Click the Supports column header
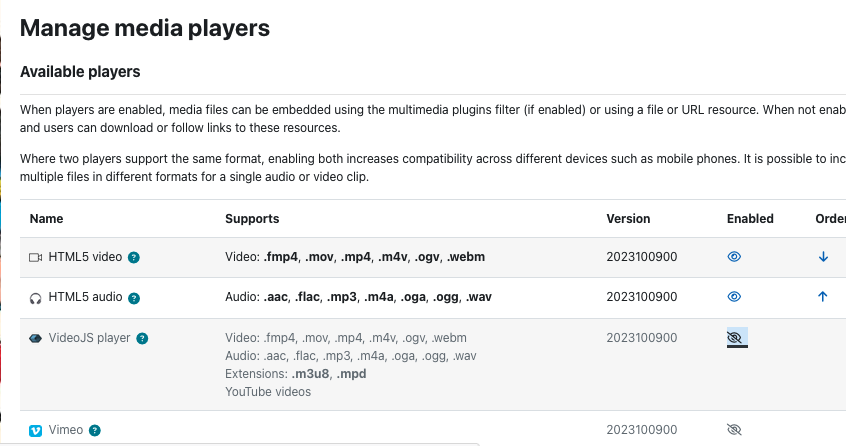The image size is (846, 446). [x=252, y=218]
